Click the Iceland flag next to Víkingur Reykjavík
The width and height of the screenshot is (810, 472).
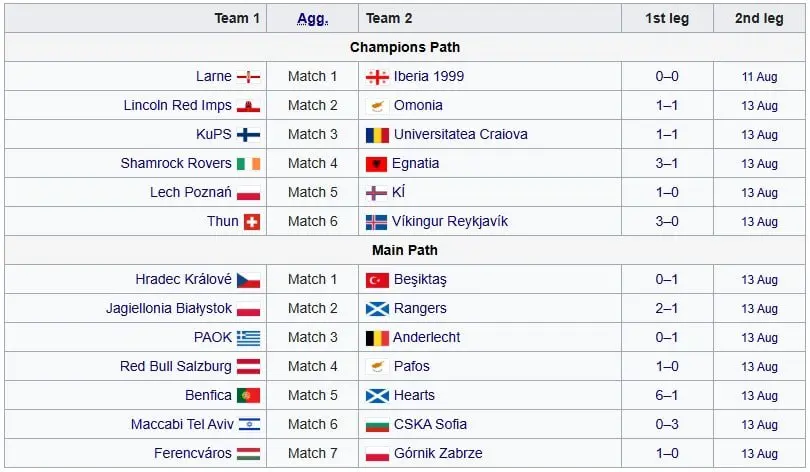376,222
